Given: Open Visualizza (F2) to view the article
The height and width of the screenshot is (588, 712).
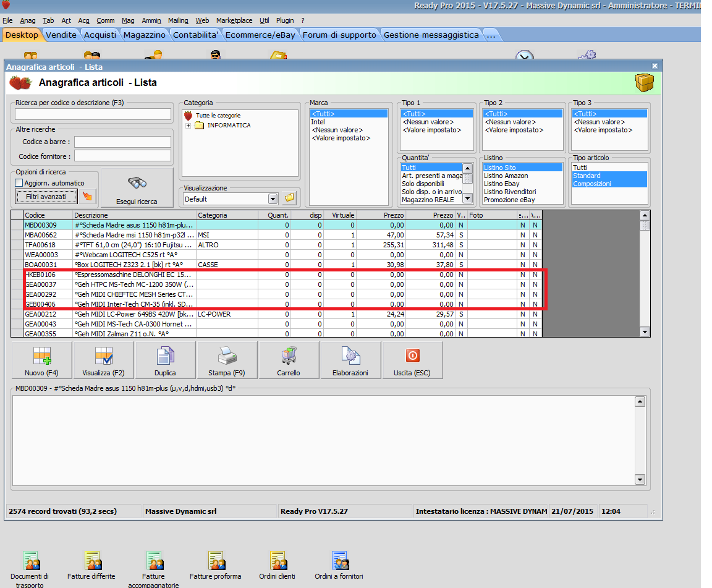Looking at the screenshot, I should coord(104,360).
